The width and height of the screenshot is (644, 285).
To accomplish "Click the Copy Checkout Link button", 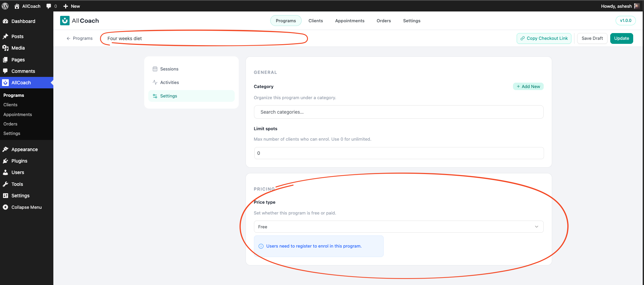I will click(544, 38).
